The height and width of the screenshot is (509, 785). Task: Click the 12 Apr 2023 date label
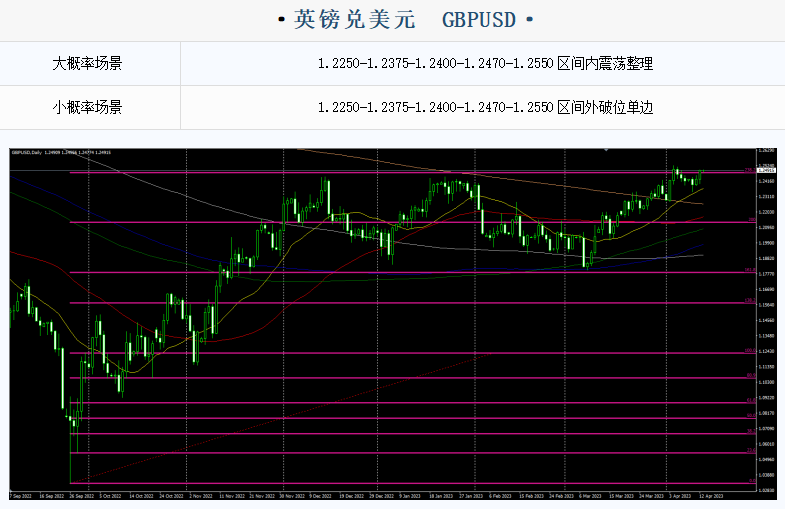(711, 496)
